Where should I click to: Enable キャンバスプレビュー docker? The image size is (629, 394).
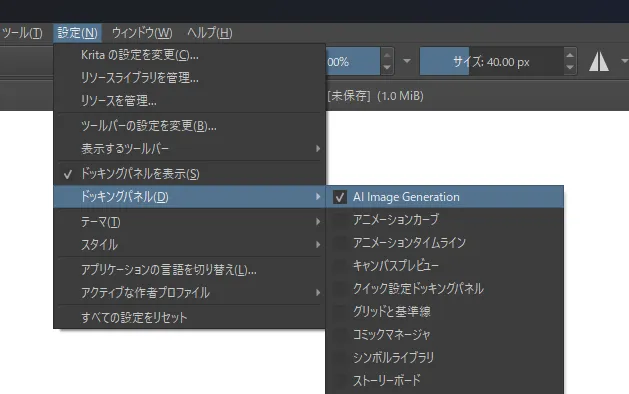pos(444,265)
